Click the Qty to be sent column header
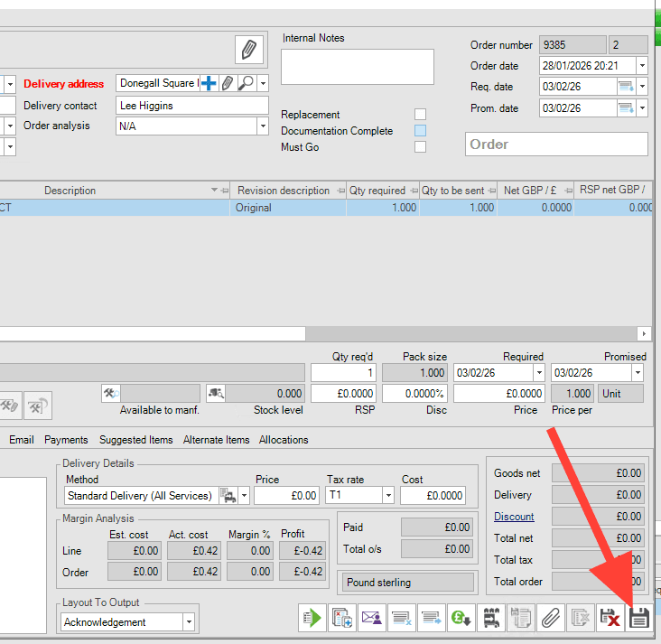 tap(458, 191)
